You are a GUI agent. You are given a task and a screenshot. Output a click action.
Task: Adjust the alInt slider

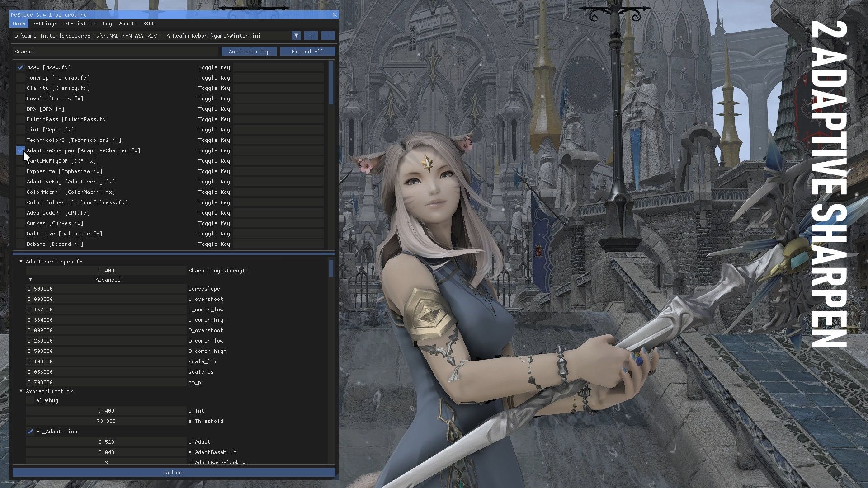[x=106, y=411]
